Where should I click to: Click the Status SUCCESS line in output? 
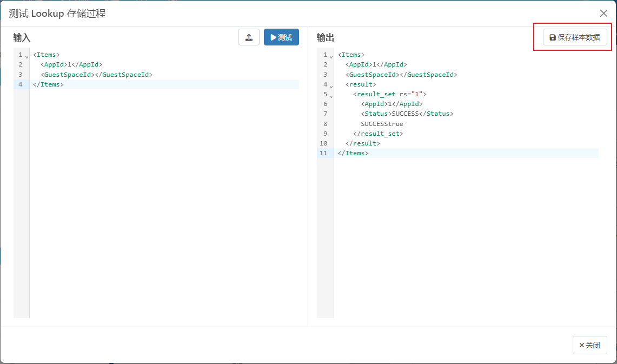(407, 114)
